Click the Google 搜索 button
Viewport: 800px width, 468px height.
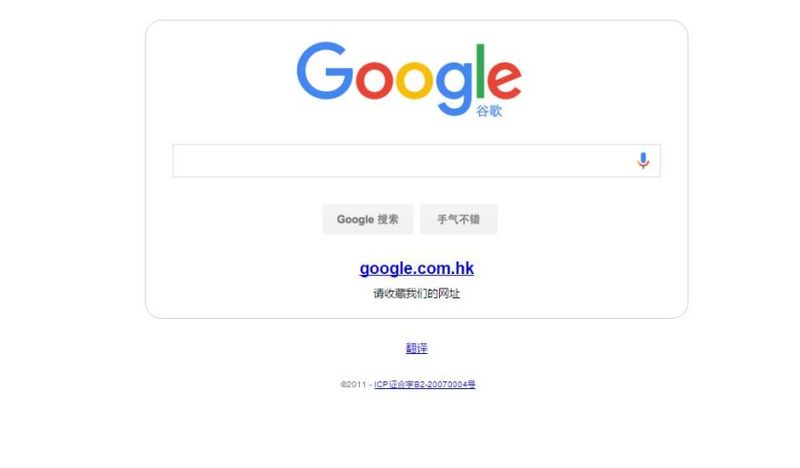(x=367, y=219)
